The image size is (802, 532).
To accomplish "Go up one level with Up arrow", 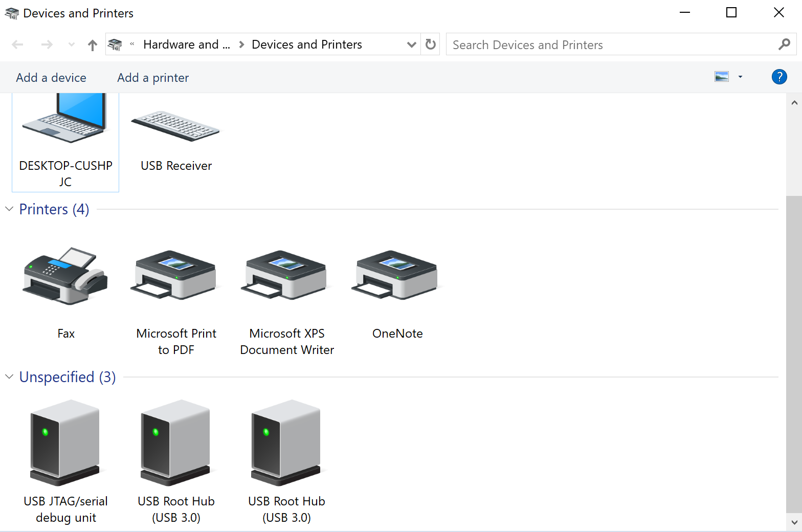I will tap(93, 45).
